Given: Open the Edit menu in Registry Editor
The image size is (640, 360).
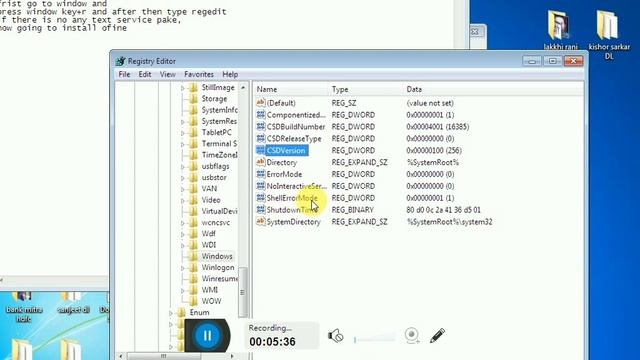Looking at the screenshot, I should 144,74.
